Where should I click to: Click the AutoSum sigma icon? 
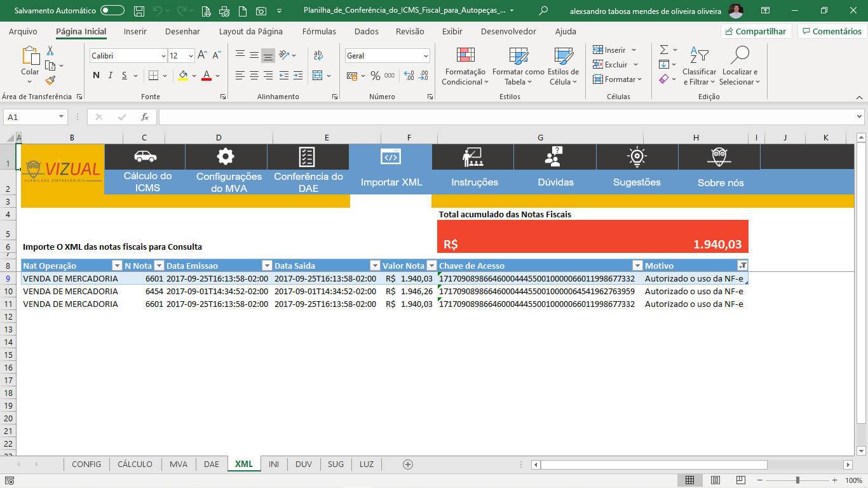[x=664, y=50]
